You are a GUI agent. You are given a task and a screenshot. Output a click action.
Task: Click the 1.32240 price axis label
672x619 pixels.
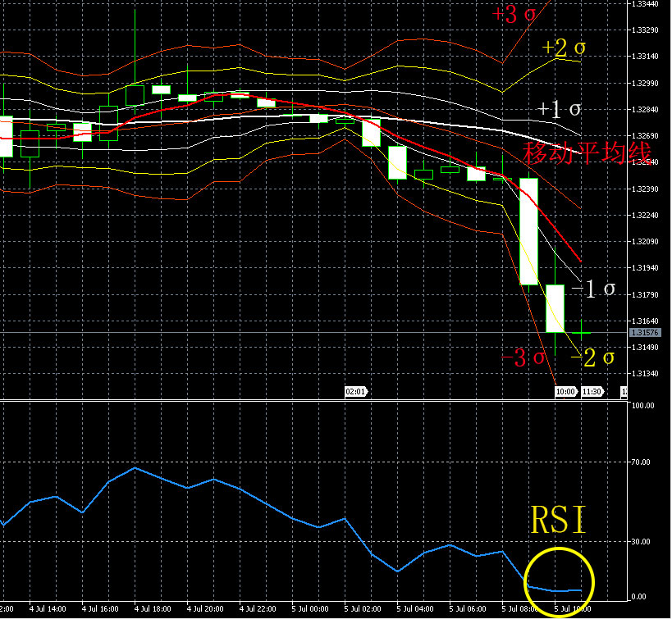[x=646, y=215]
